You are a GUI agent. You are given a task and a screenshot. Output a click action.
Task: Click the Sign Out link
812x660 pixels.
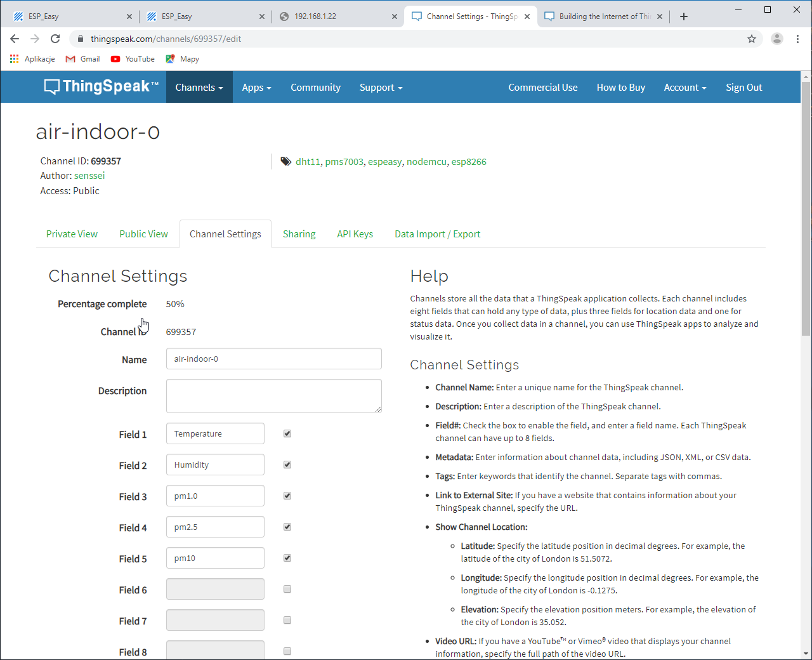point(744,87)
